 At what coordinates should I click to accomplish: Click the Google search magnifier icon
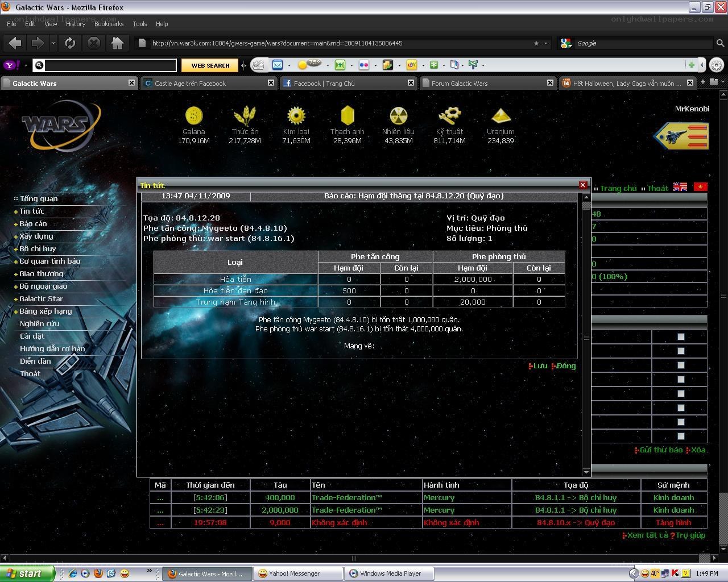[x=719, y=43]
